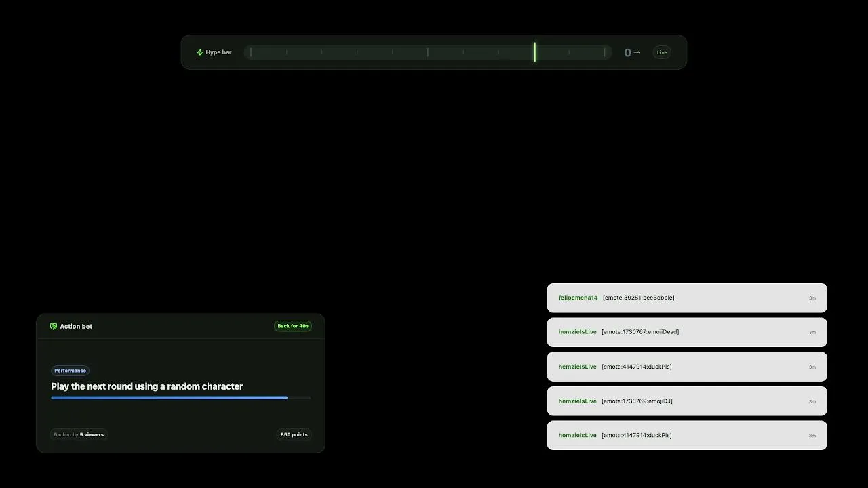Click the emojiDJ emote message text

637,401
